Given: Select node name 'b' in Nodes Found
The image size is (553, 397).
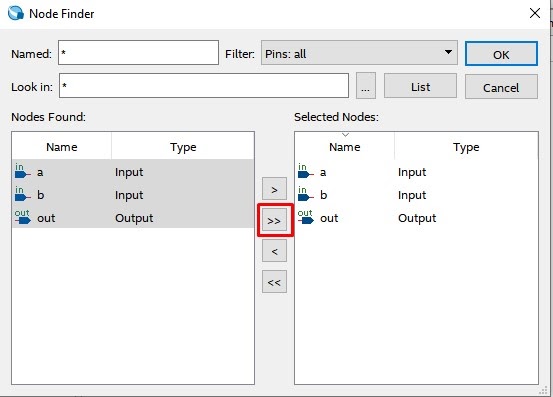Looking at the screenshot, I should pos(41,195).
